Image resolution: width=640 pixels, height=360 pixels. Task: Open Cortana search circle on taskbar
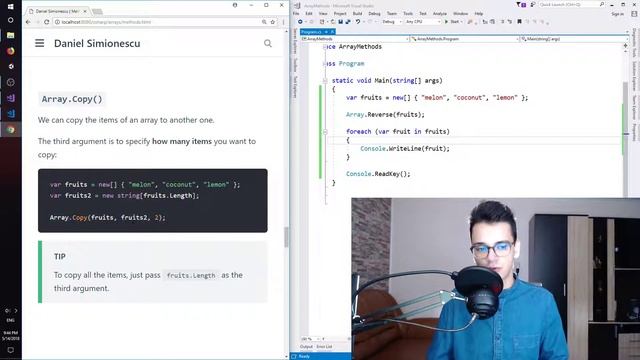11,20
